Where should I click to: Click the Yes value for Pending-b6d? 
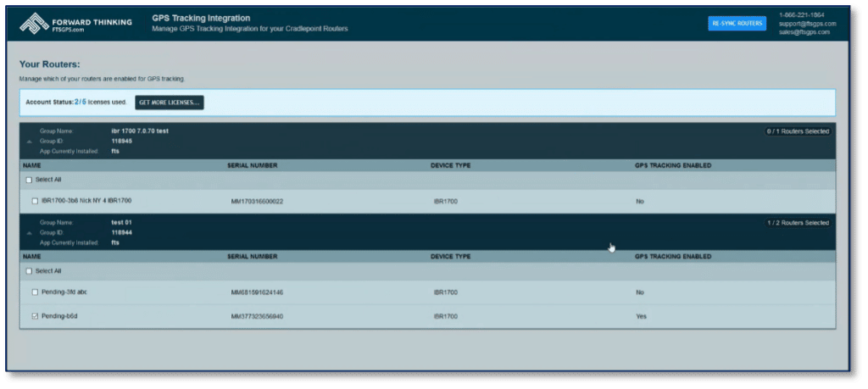tap(641, 316)
